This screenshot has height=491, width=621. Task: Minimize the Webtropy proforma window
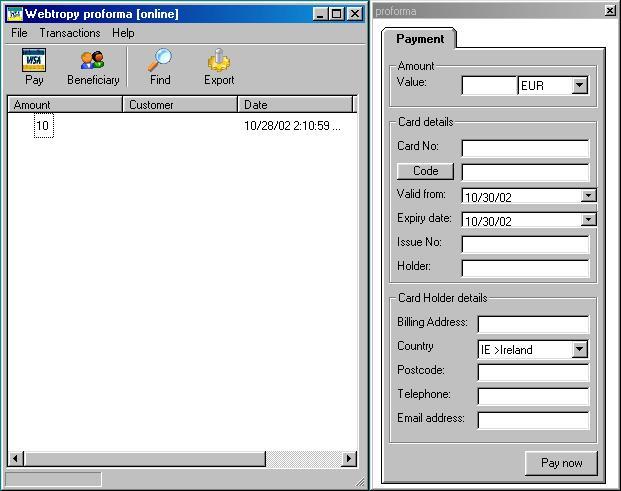320,14
